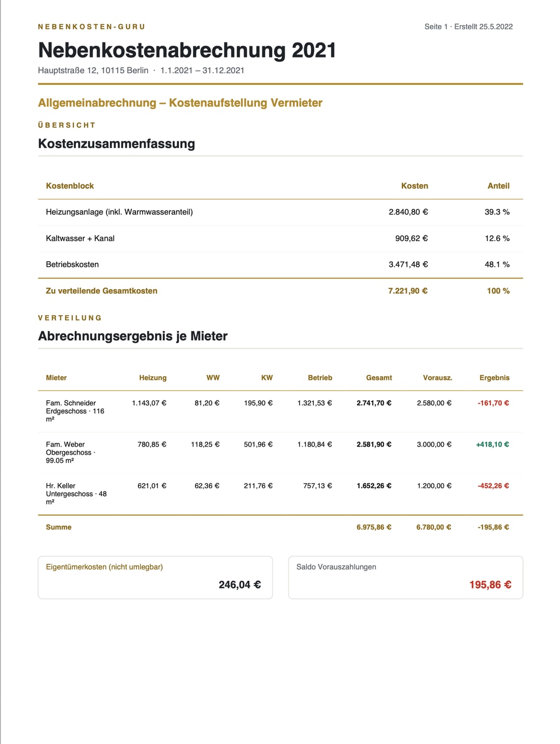Click the share value 12.6 %

(497, 238)
